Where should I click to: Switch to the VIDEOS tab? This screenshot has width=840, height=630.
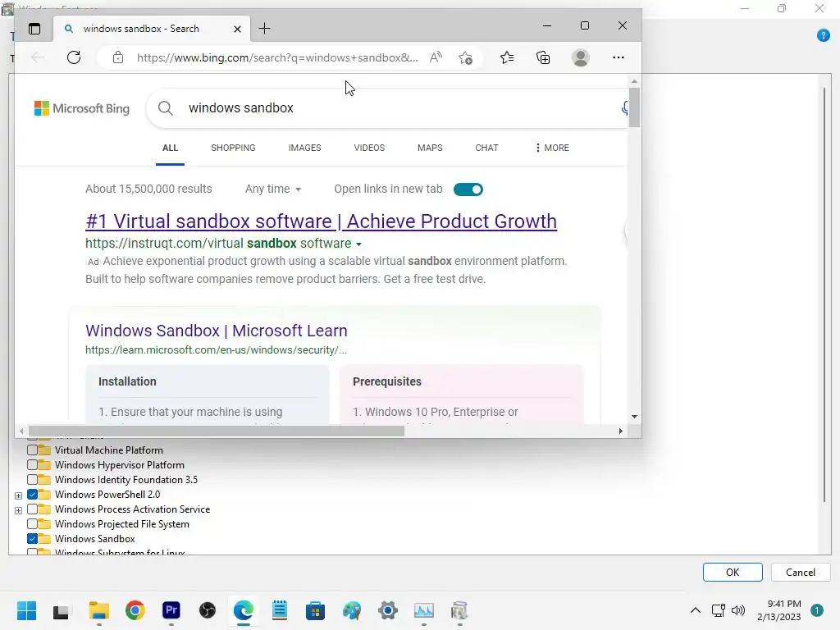coord(369,148)
